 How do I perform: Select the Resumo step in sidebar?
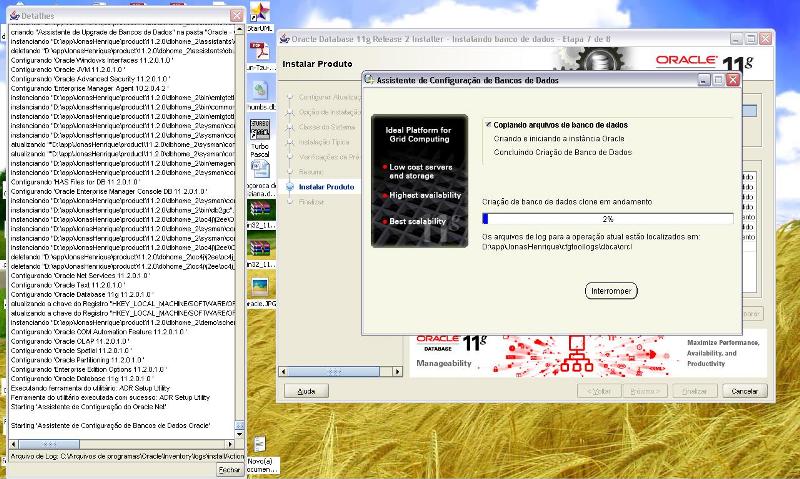tap(311, 172)
